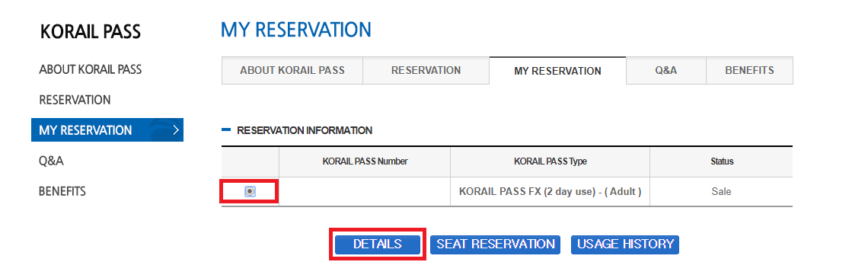The height and width of the screenshot is (278, 868).
Task: Click the KORAIL PASS FX (2 day use) cell
Action: coord(550,192)
